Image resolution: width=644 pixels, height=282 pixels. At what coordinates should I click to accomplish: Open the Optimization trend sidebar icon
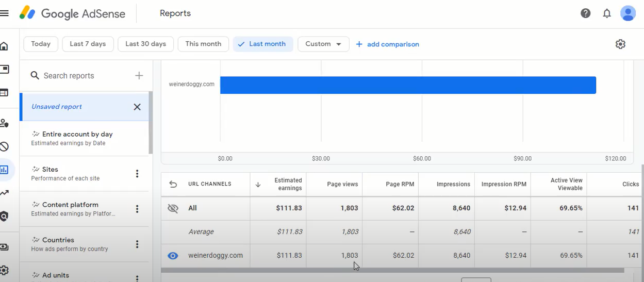[x=4, y=193]
